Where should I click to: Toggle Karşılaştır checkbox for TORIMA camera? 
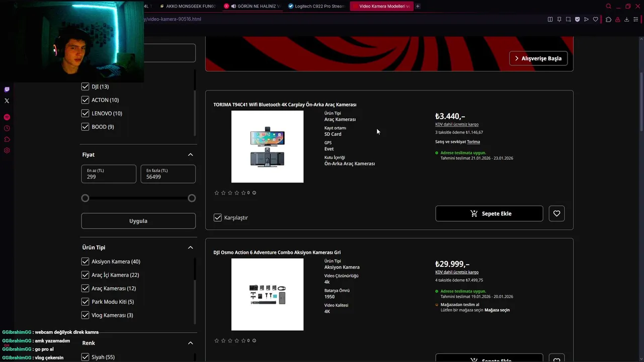(217, 218)
